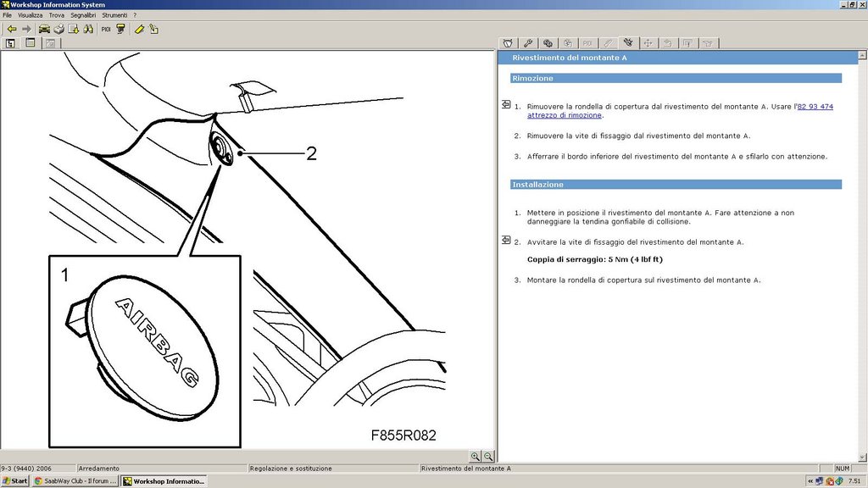Viewport: 868px width, 488px height.
Task: Open search with the binoculars icon
Action: (x=88, y=30)
